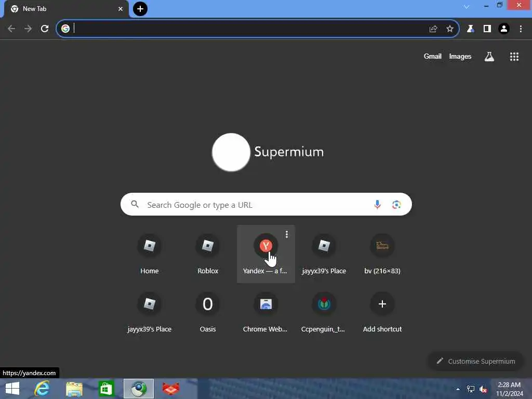Open File Explorer from the taskbar
This screenshot has height=399, width=532.
pyautogui.click(x=74, y=389)
